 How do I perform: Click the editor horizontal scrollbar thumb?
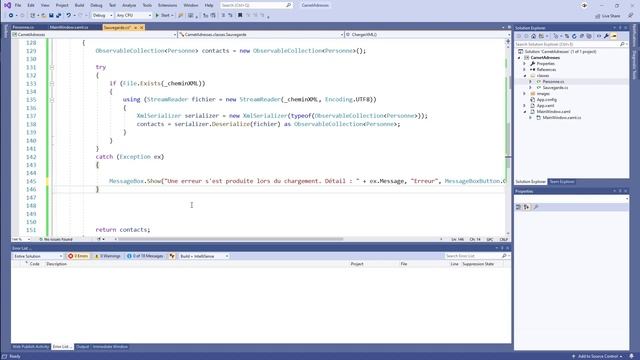click(230, 239)
